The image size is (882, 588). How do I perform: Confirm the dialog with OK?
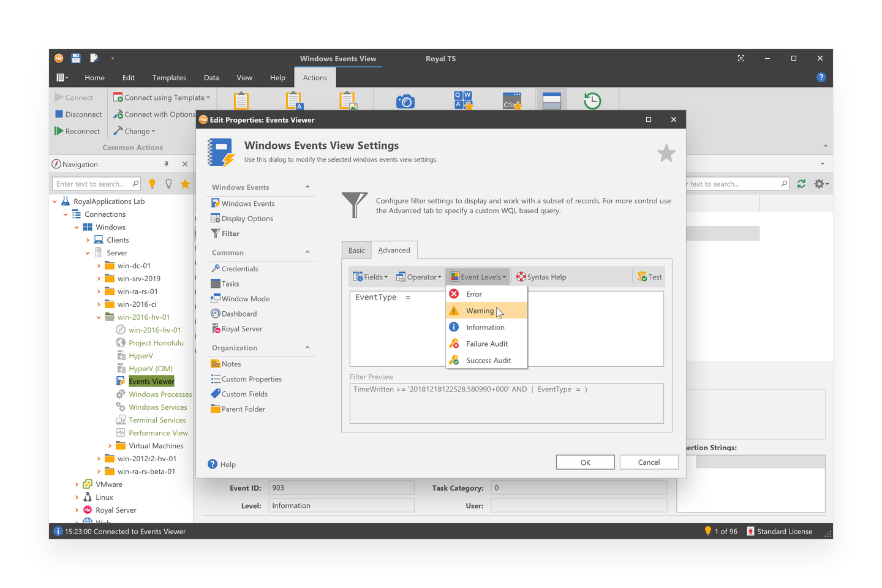tap(585, 462)
